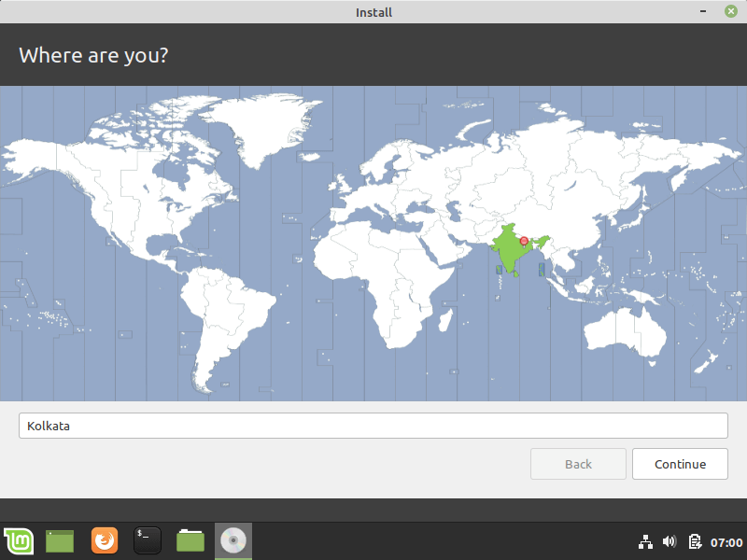Image resolution: width=747 pixels, height=560 pixels.
Task: Click the volume speaker tray icon
Action: click(x=669, y=542)
